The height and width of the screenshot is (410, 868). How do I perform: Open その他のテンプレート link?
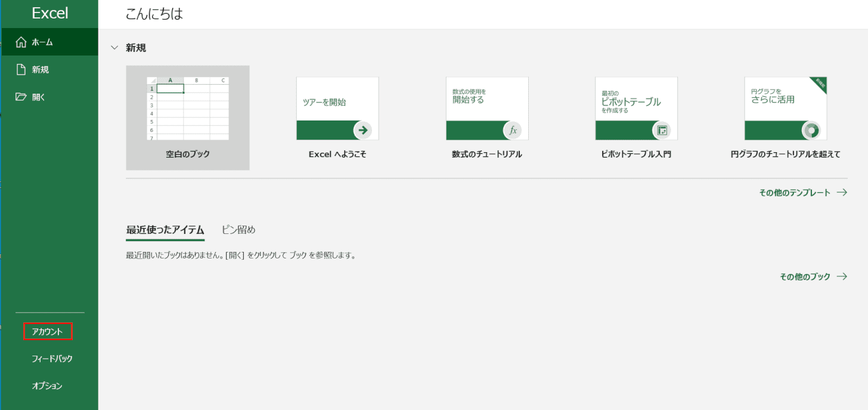point(803,193)
